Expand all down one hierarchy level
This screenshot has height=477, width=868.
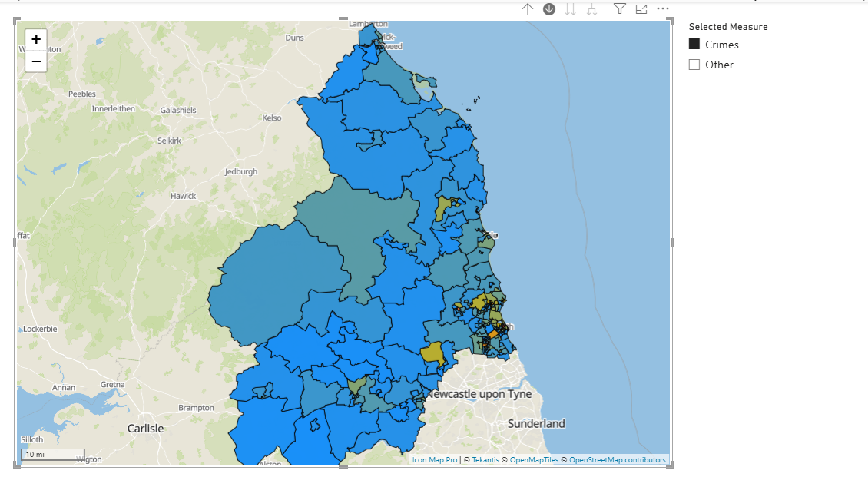coord(592,9)
